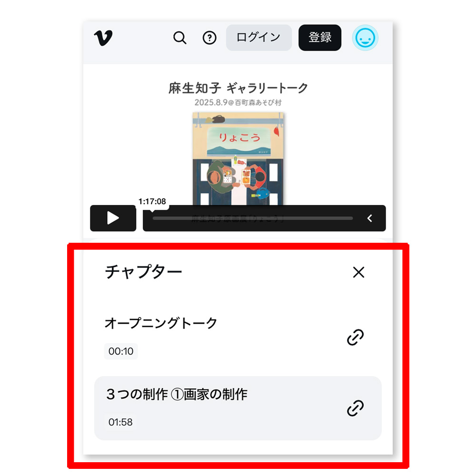Click the りょこう book cover thumbnail
The width and height of the screenshot is (476, 476).
click(x=238, y=159)
